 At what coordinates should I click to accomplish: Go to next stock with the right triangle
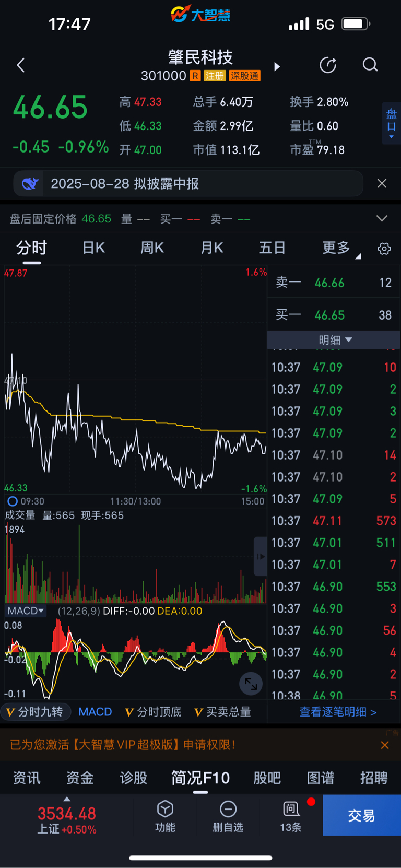click(277, 66)
